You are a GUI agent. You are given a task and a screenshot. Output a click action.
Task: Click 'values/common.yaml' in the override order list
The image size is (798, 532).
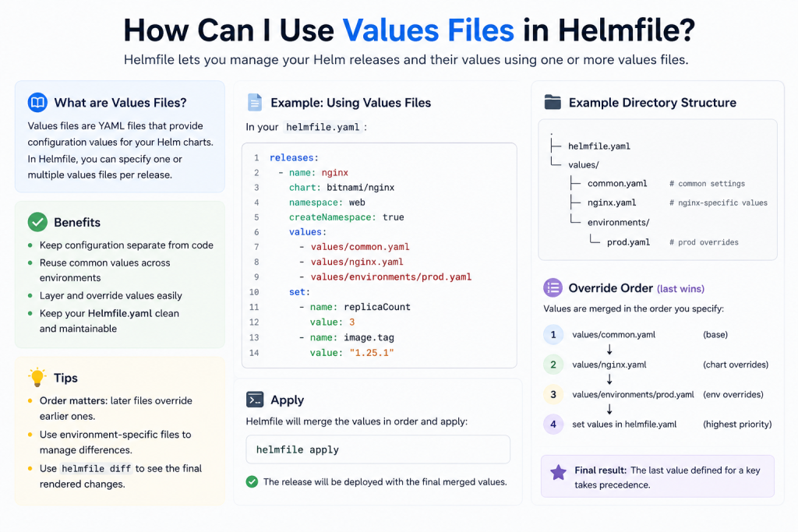click(614, 335)
